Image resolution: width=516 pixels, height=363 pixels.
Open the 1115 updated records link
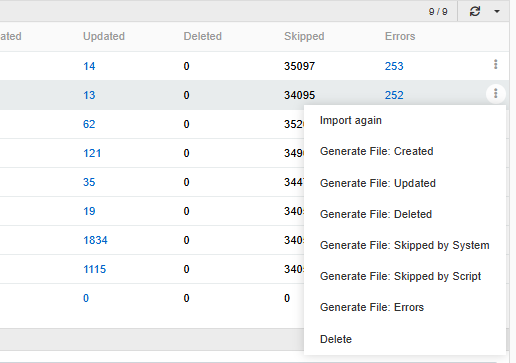click(95, 269)
